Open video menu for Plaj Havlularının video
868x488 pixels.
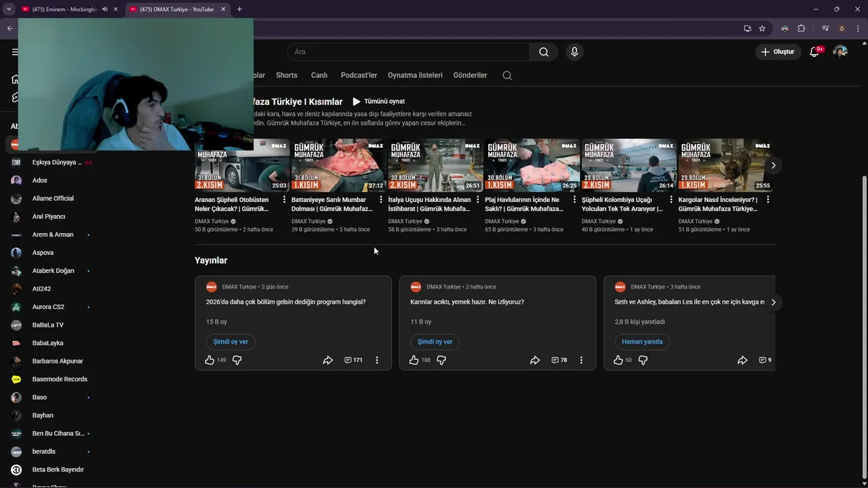pos(574,200)
